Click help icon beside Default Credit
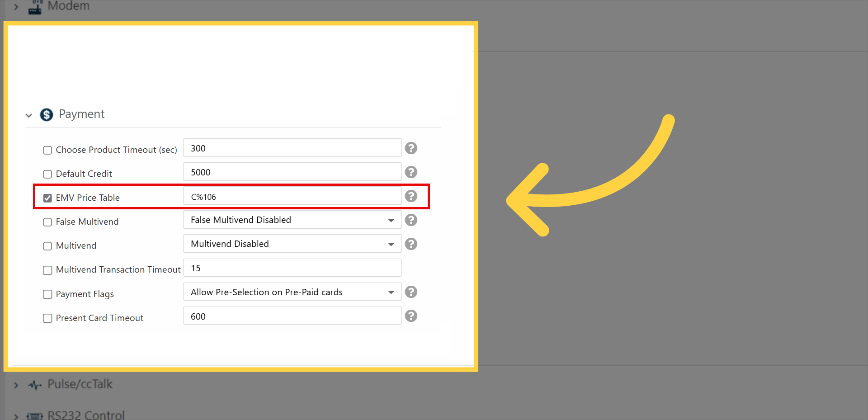Image resolution: width=868 pixels, height=420 pixels. 410,172
